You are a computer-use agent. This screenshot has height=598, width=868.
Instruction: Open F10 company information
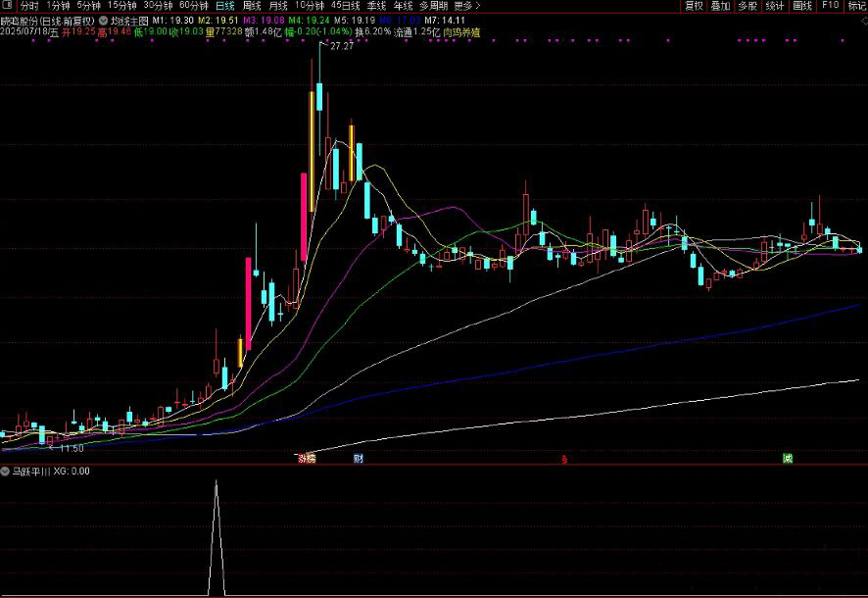tap(830, 6)
